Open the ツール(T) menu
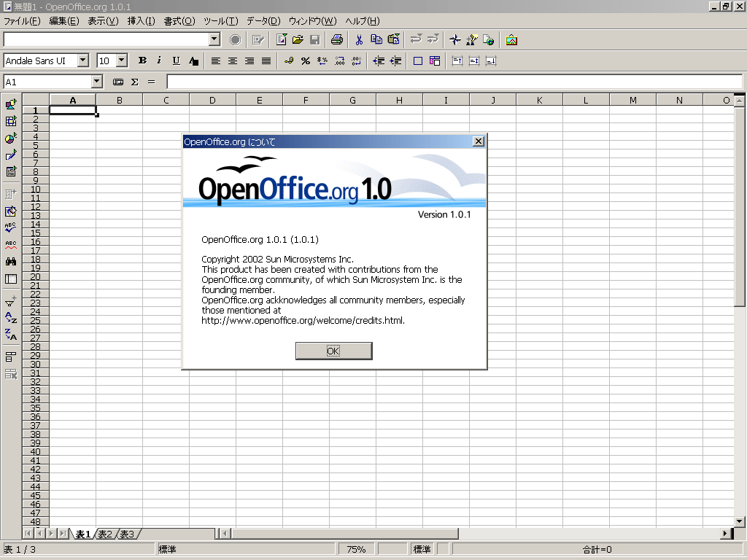Image resolution: width=747 pixels, height=560 pixels. click(x=220, y=21)
